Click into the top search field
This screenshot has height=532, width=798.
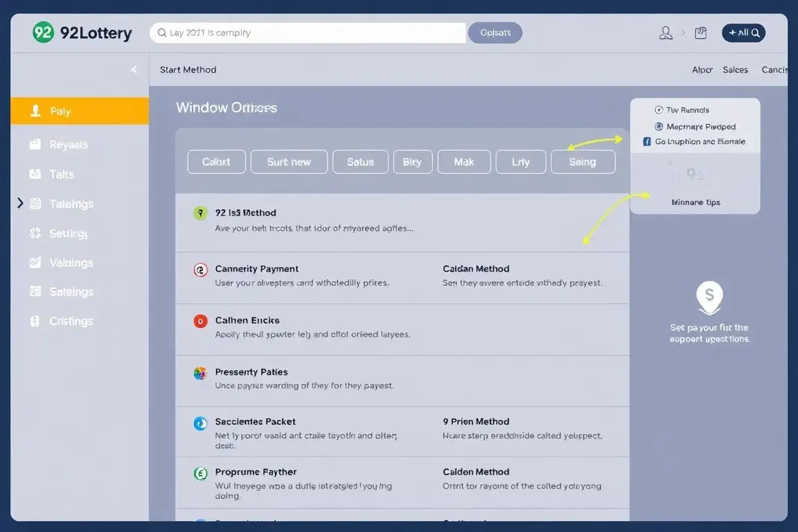tap(308, 33)
